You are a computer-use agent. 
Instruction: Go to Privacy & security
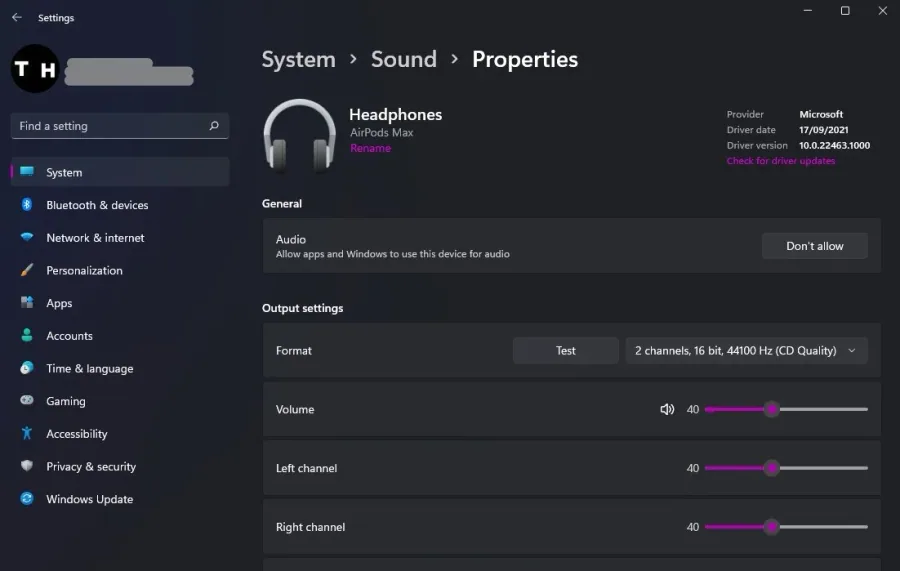tap(120, 467)
